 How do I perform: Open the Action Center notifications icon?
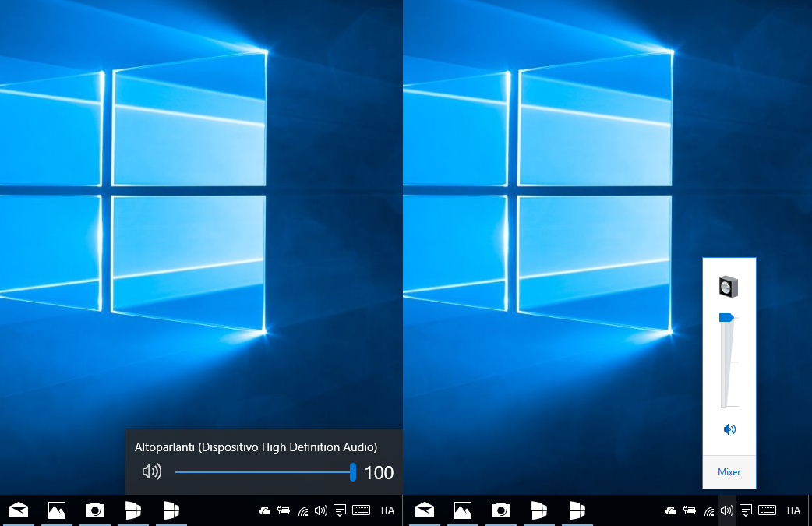pyautogui.click(x=339, y=510)
